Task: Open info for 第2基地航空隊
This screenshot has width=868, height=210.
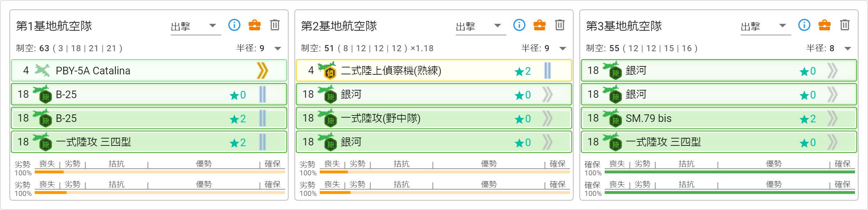Action: 519,25
